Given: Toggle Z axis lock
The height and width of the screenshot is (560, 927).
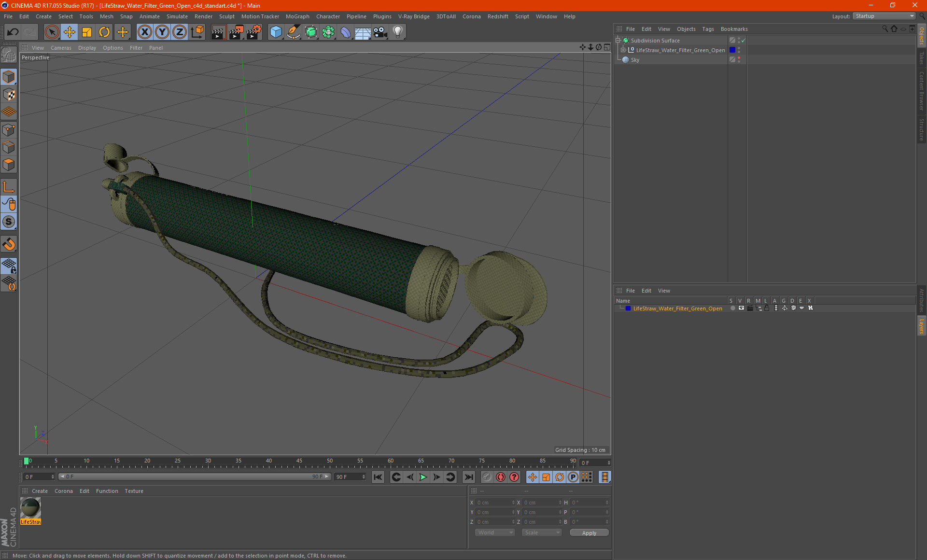Looking at the screenshot, I should [x=180, y=32].
